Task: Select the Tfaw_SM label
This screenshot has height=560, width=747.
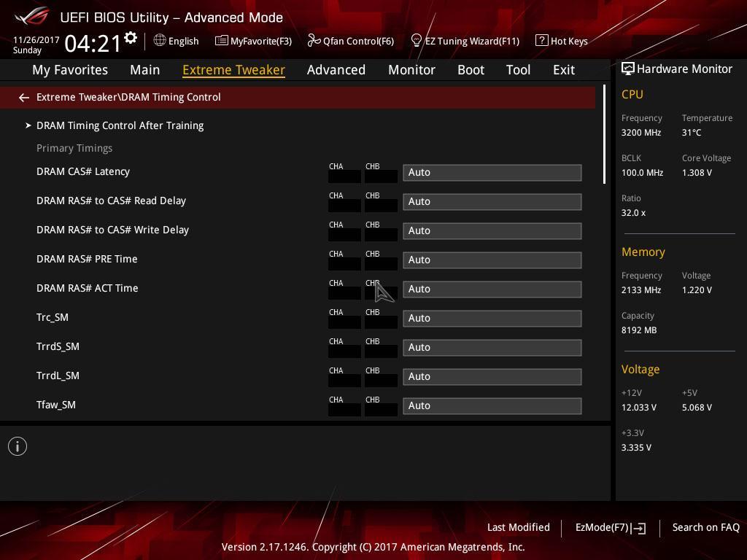Action: tap(55, 405)
